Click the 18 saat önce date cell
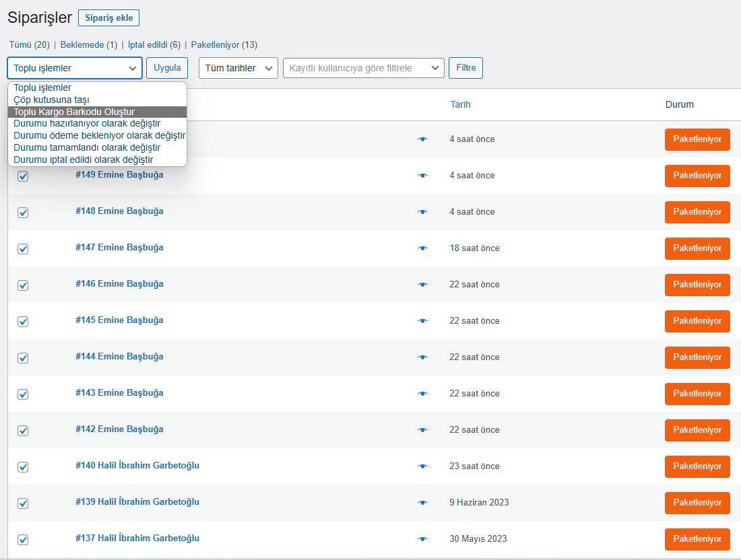741x560 pixels. [474, 248]
